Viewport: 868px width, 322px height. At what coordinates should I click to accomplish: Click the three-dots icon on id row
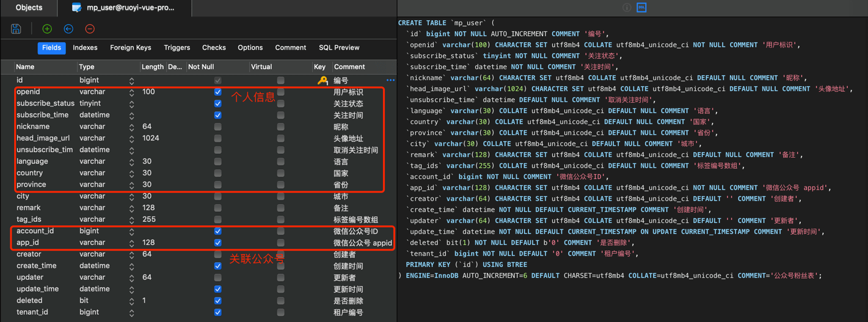[390, 80]
